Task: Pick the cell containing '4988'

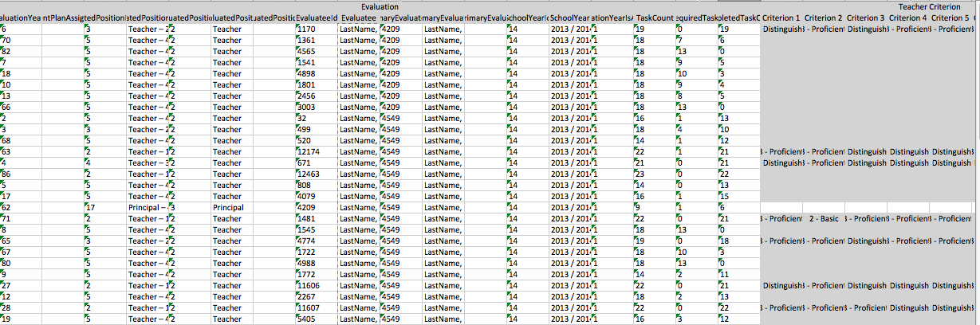Action: pos(317,263)
